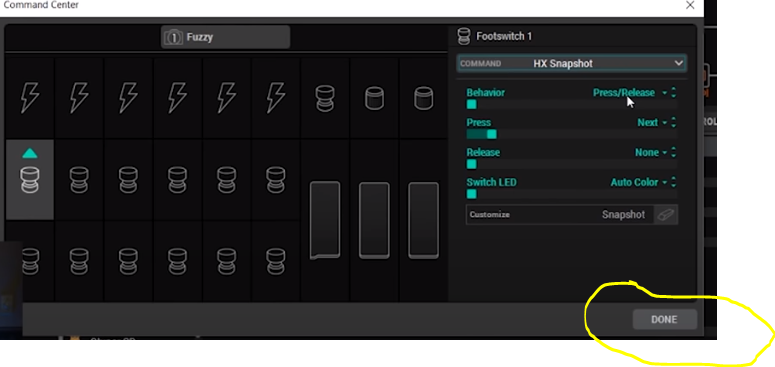This screenshot has height=367, width=775.
Task: Click the Press up/down stepper arrows
Action: [674, 122]
